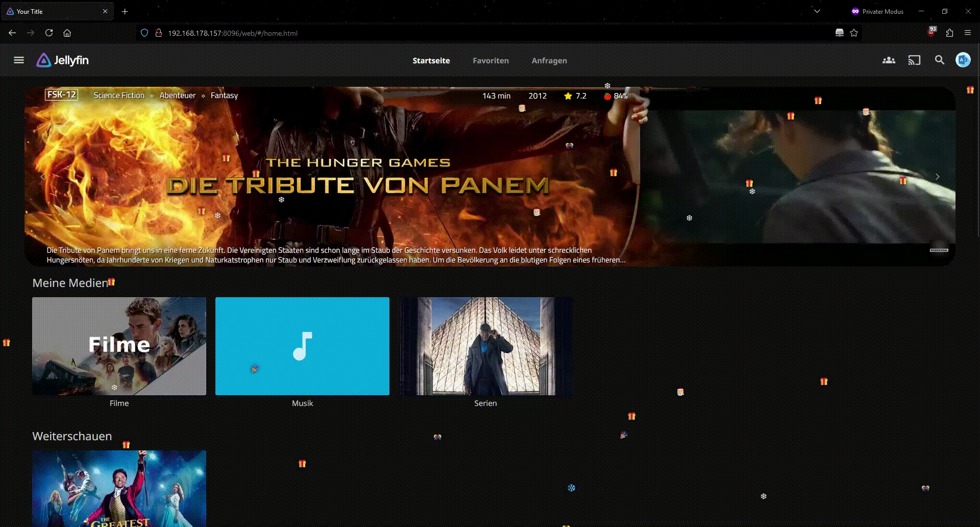Image resolution: width=980 pixels, height=527 pixels.
Task: Open the Musik library card
Action: tap(302, 346)
